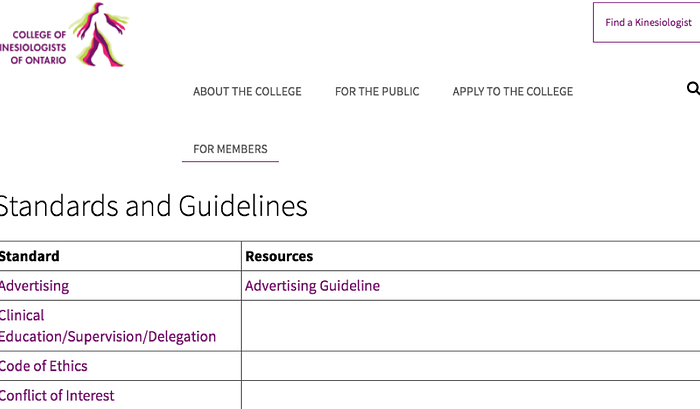The height and width of the screenshot is (409, 700).
Task: Click the Find a Kinesiologist button
Action: click(x=647, y=22)
